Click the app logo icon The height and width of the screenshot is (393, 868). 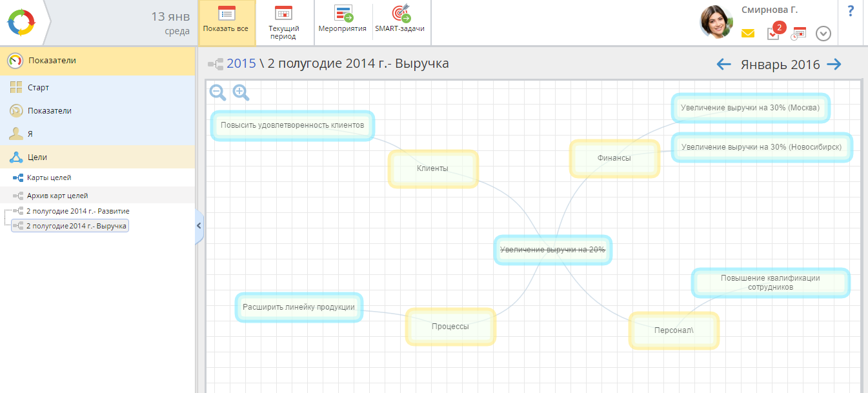click(21, 23)
